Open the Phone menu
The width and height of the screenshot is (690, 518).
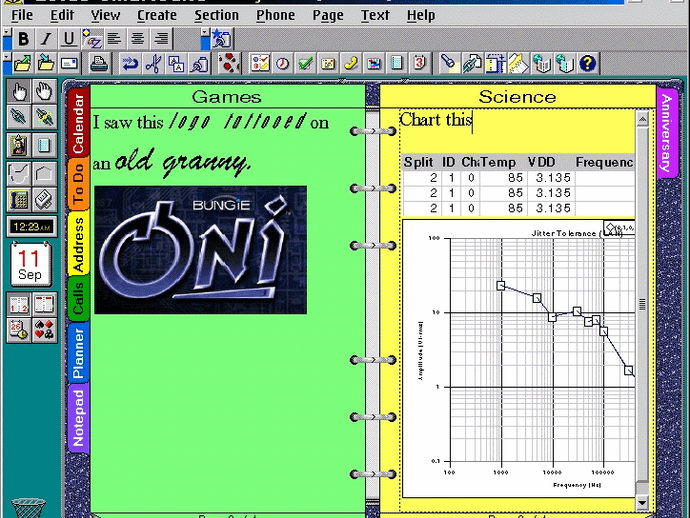tap(275, 15)
